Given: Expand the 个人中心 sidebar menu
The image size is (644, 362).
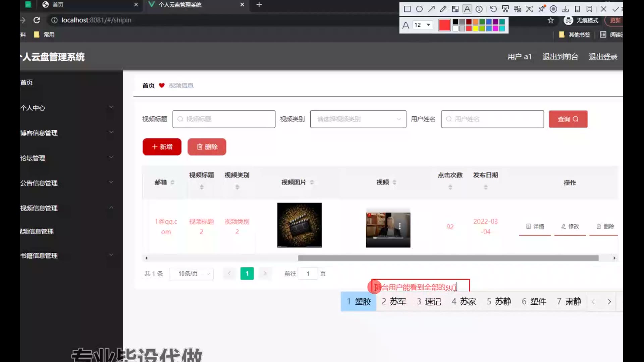Looking at the screenshot, I should coord(67,108).
